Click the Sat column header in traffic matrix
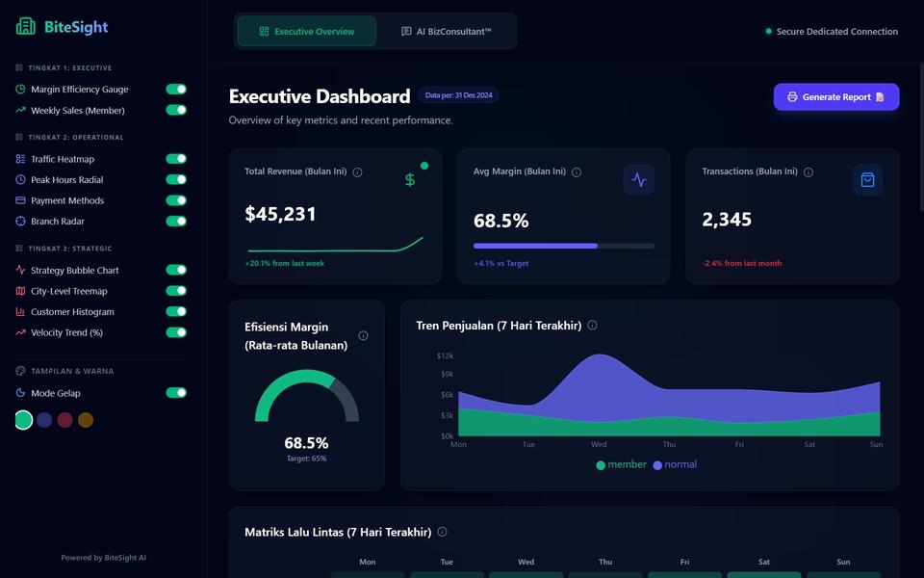The height and width of the screenshot is (578, 924). 763,562
